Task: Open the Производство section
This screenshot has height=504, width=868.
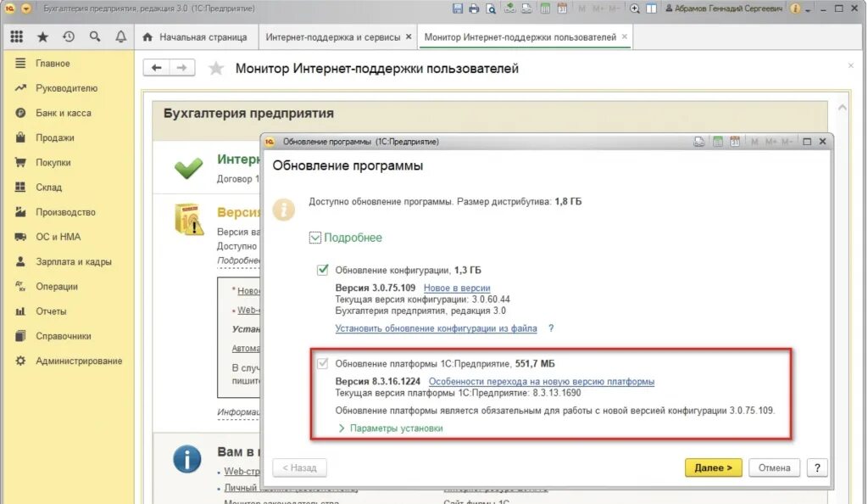Action: pos(66,212)
